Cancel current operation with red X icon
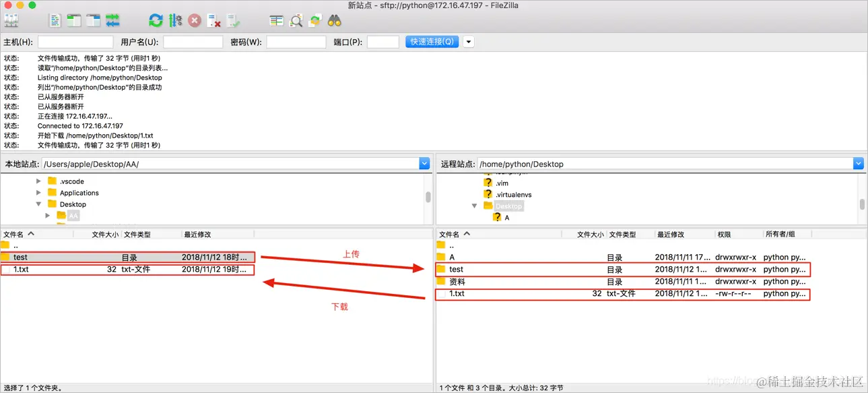This screenshot has width=868, height=393. click(x=195, y=21)
